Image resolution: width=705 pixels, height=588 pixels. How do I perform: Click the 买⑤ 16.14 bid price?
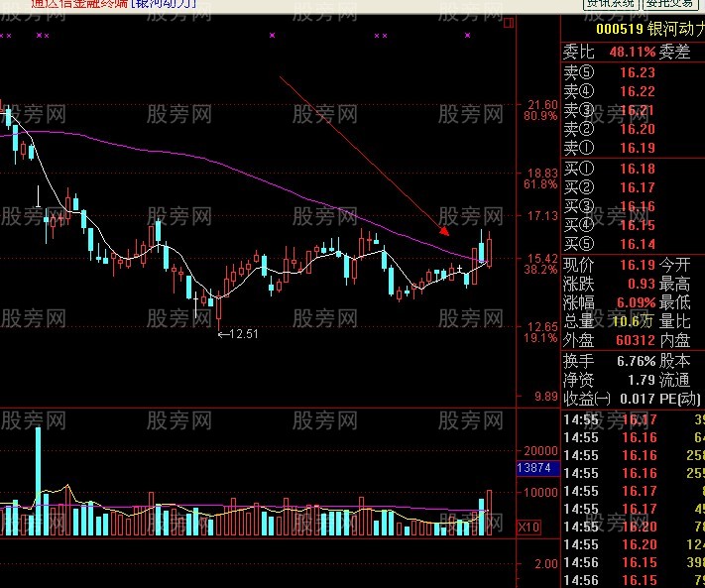click(x=638, y=244)
